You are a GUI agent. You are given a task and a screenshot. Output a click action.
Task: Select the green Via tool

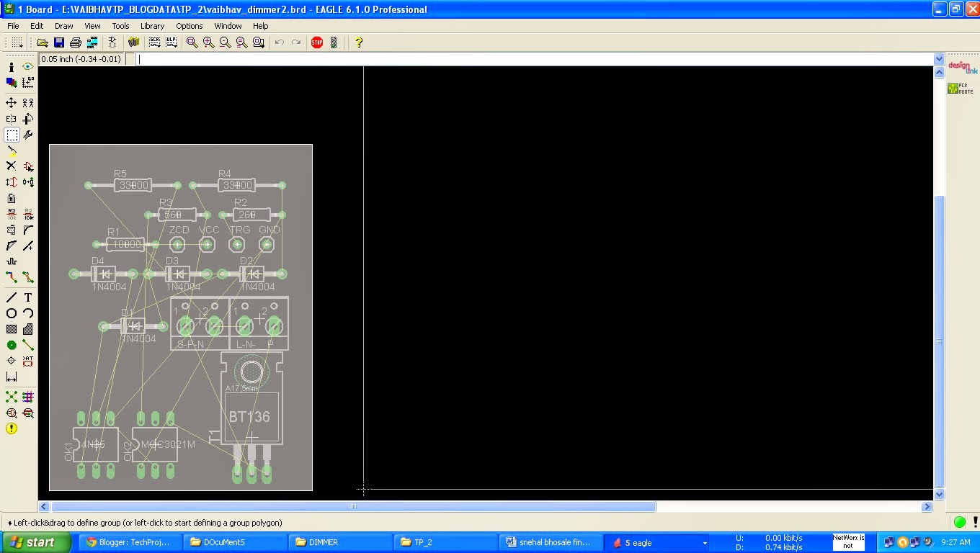pyautogui.click(x=12, y=345)
